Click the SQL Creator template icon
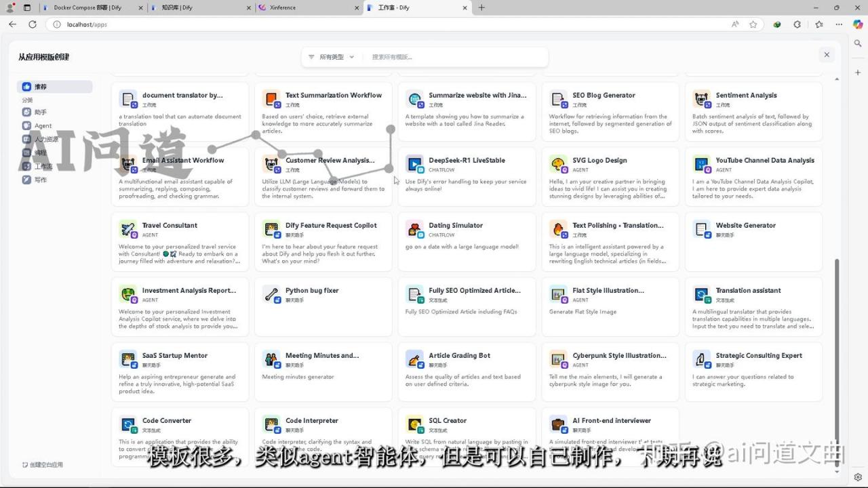This screenshot has width=868, height=488. [415, 424]
